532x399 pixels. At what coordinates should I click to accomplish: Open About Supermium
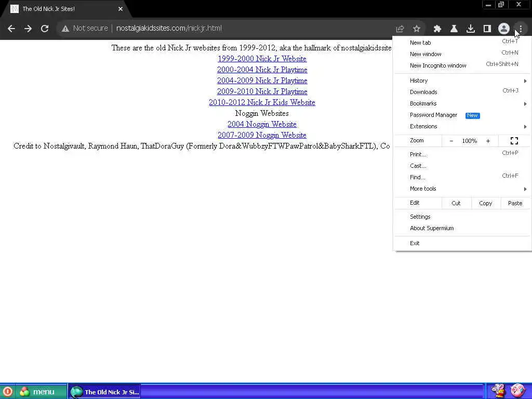coord(462,229)
